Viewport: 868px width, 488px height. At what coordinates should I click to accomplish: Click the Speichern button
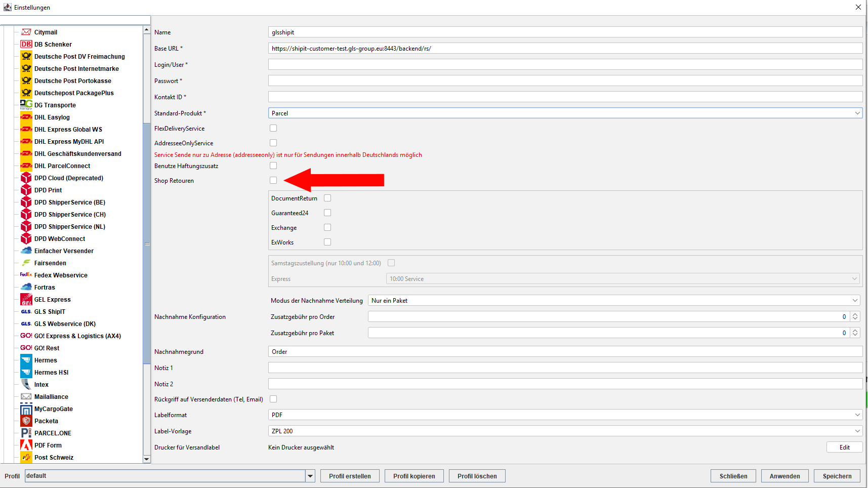click(x=837, y=476)
